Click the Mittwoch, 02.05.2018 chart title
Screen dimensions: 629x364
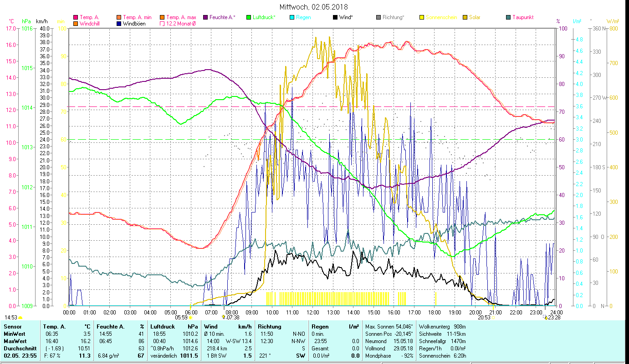[x=313, y=7]
